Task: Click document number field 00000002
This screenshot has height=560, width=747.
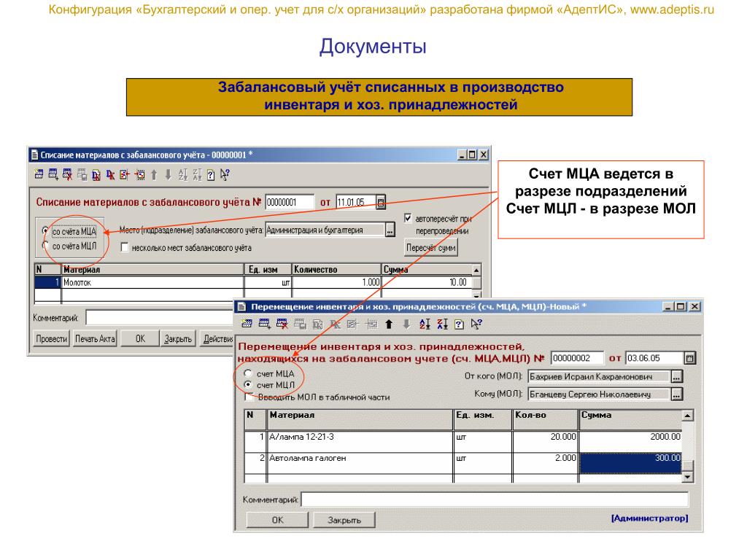Action: pyautogui.click(x=577, y=358)
